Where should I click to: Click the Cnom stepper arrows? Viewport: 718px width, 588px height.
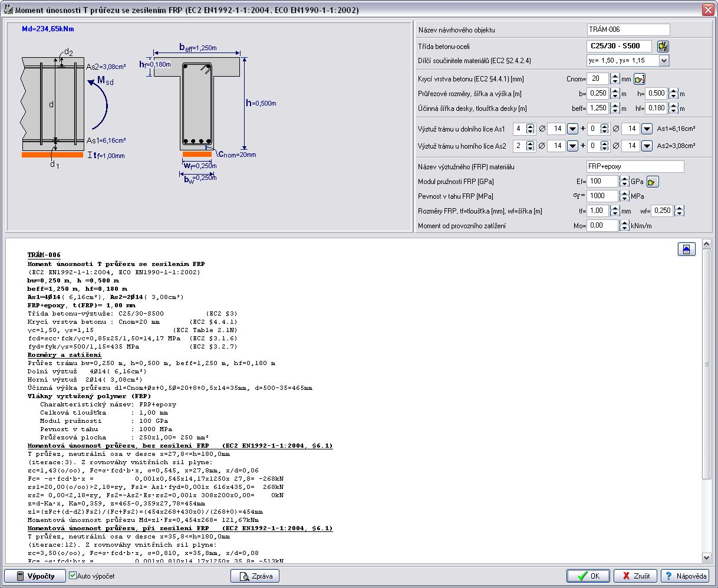click(x=615, y=79)
